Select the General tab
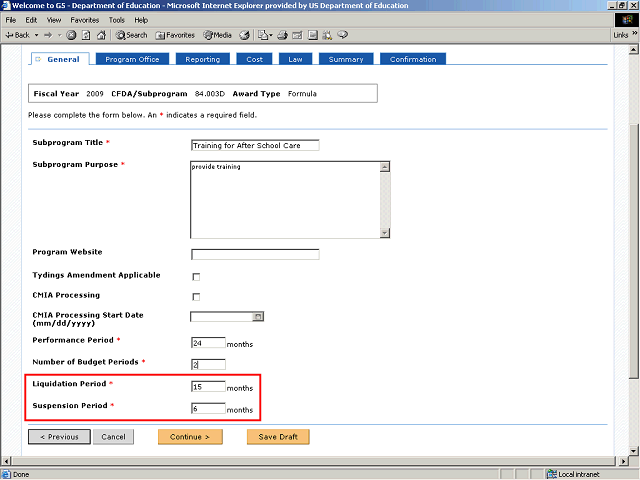This screenshot has width=640, height=480. (60, 59)
